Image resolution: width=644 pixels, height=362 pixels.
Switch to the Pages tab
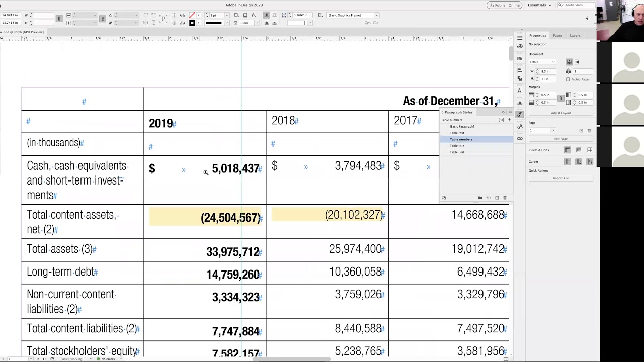[x=558, y=35]
